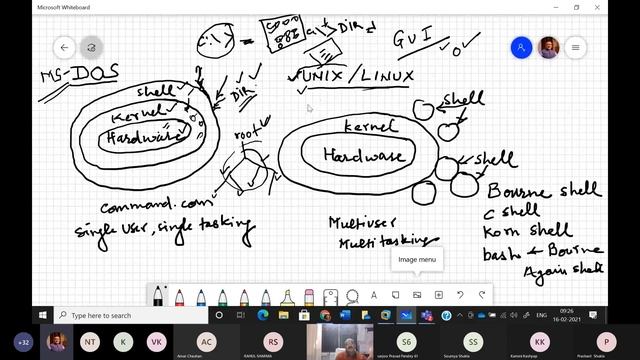Screen dimensions: 640x360
Task: Select participant avatar S6
Action: (x=407, y=342)
